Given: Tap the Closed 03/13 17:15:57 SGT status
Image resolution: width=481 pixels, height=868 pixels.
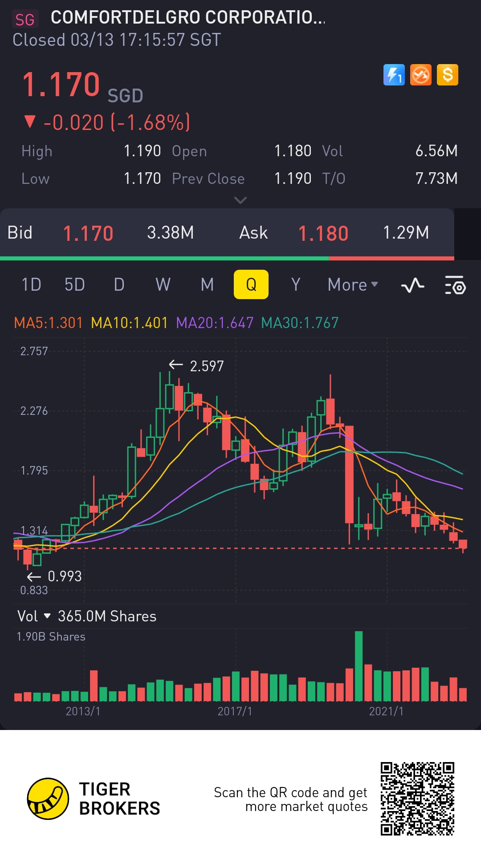Looking at the screenshot, I should (117, 40).
